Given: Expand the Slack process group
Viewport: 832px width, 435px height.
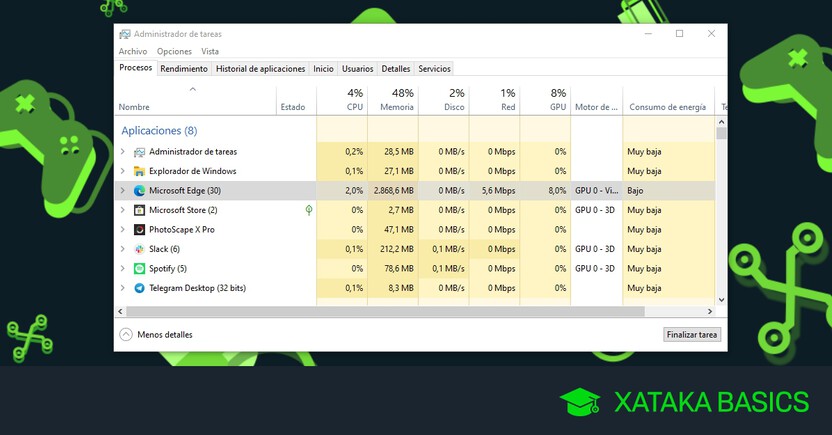Looking at the screenshot, I should tap(123, 249).
